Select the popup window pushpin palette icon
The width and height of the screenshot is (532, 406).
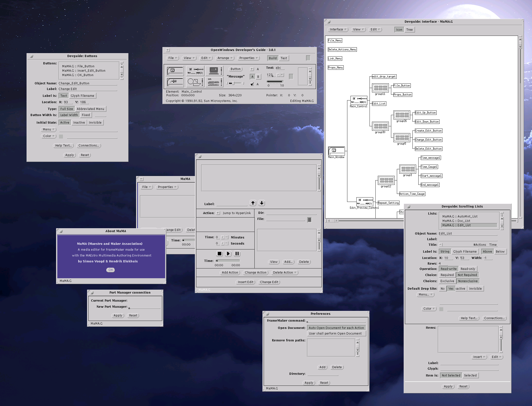175,82
